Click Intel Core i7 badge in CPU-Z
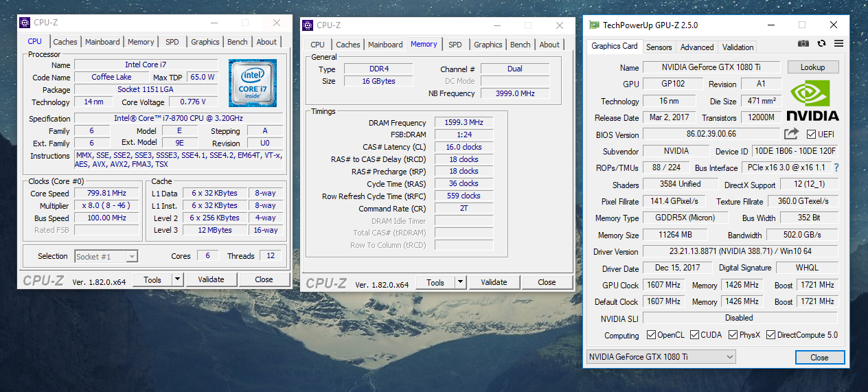This screenshot has height=392, width=868. click(x=253, y=83)
